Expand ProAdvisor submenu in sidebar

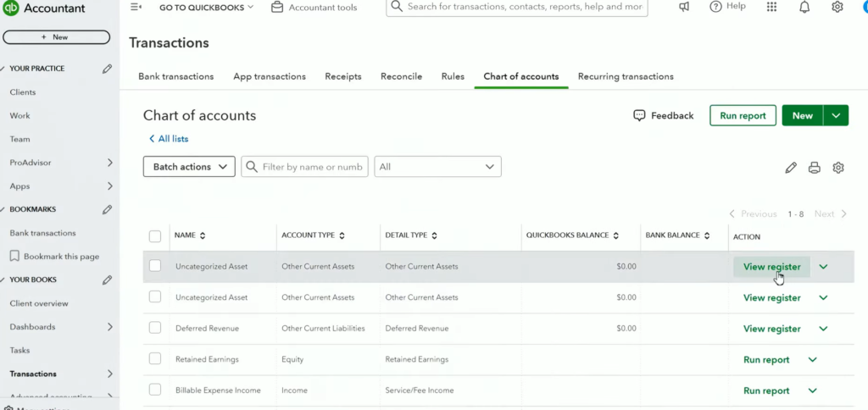point(109,163)
